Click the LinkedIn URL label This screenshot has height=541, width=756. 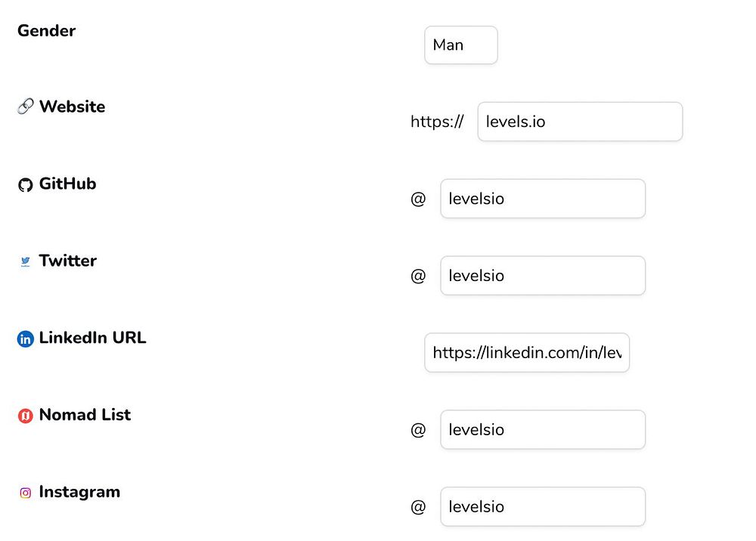[92, 338]
